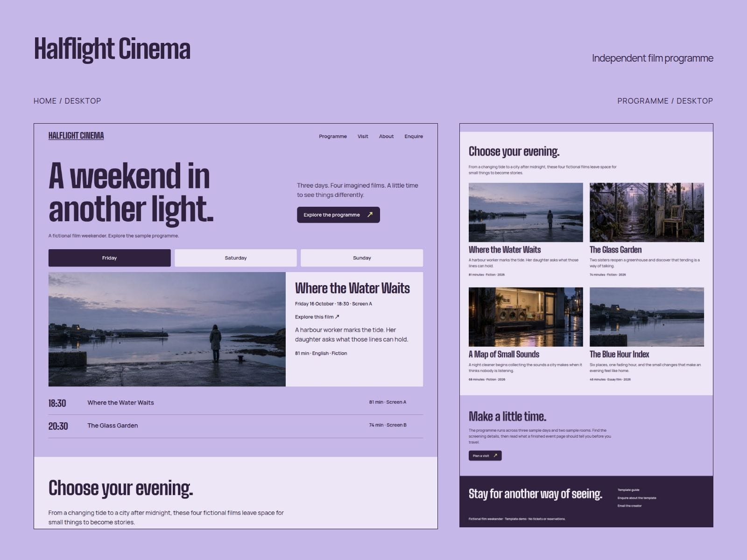Click The Glass Garden card title

click(615, 250)
